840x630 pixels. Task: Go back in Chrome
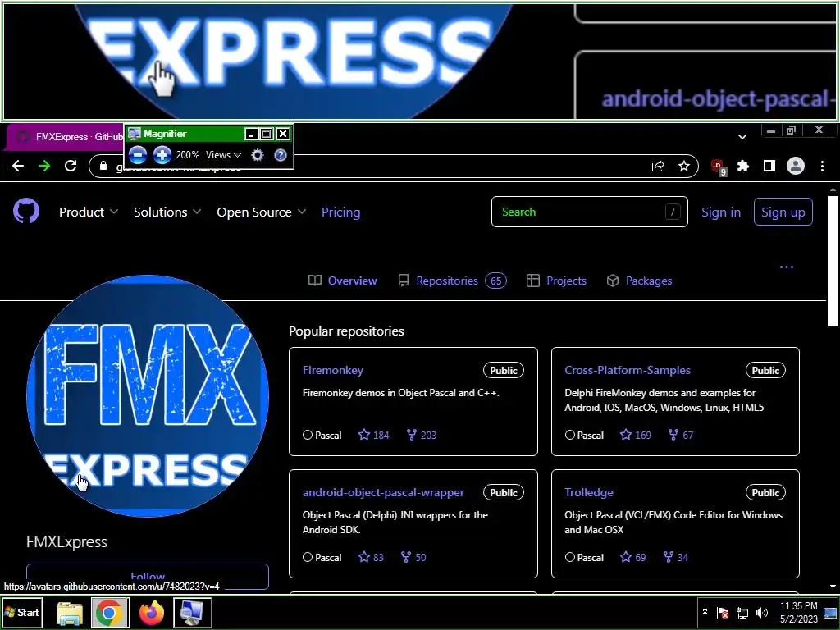point(18,166)
